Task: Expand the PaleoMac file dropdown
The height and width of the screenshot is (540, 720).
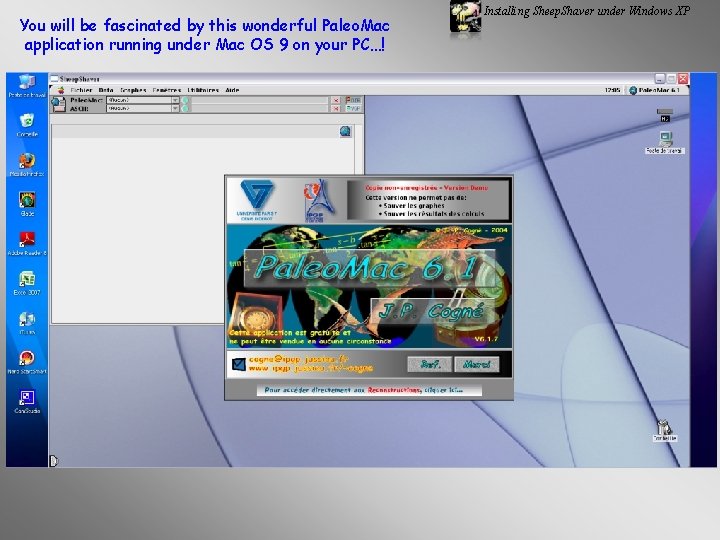Action: pos(175,100)
